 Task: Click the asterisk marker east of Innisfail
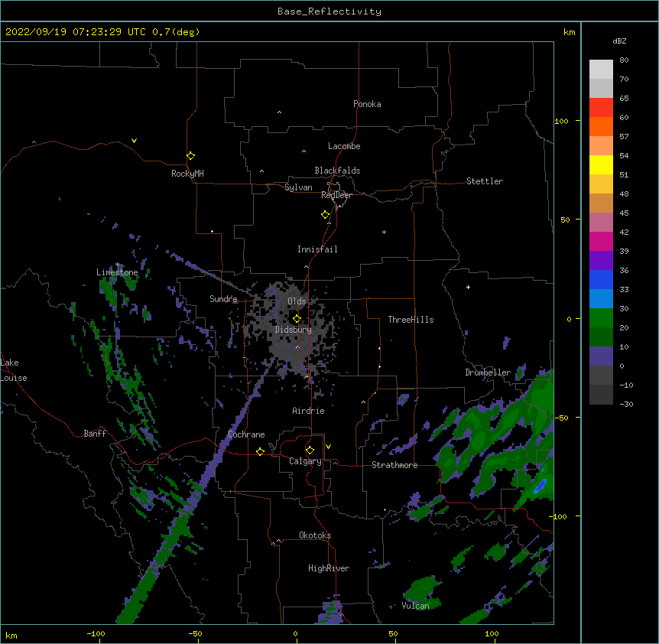[x=384, y=232]
